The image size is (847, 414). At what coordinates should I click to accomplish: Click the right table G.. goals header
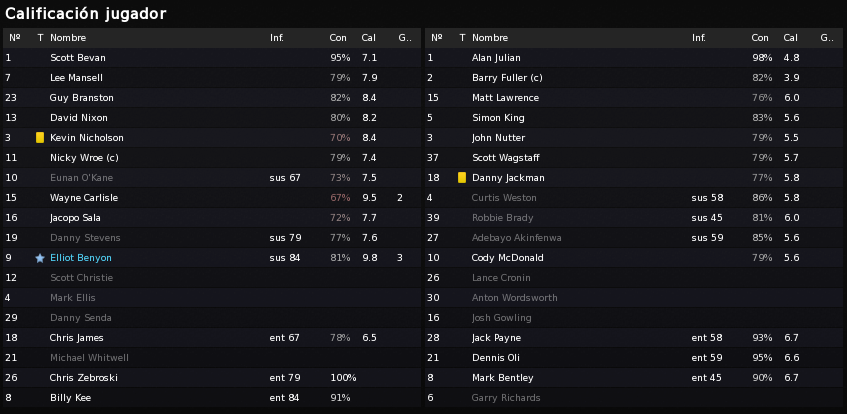[x=826, y=38]
